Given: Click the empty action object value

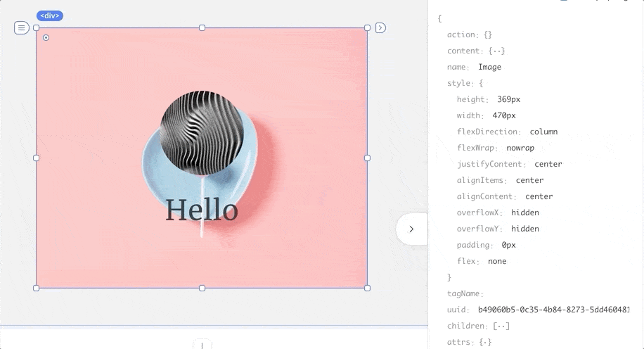Looking at the screenshot, I should [488, 35].
